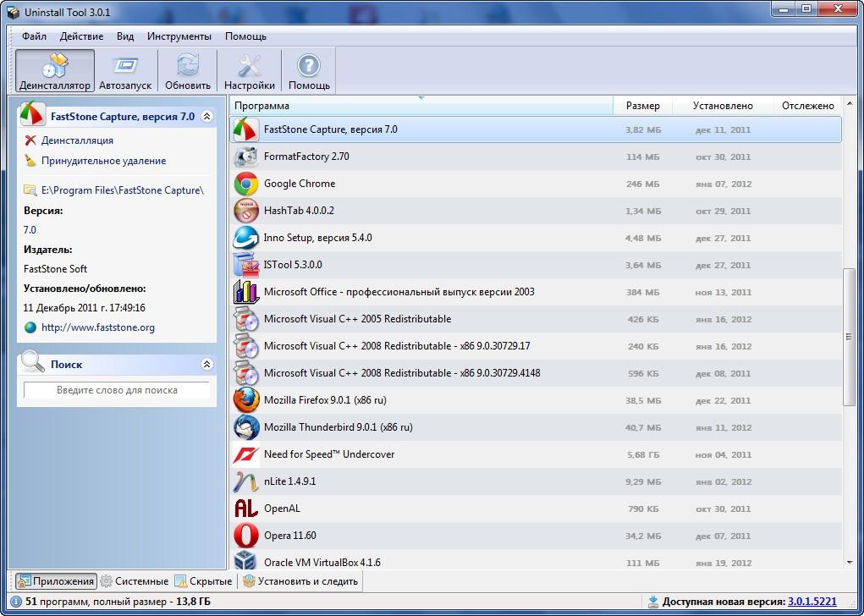
Task: Open the Инструменты menu
Action: click(x=179, y=36)
